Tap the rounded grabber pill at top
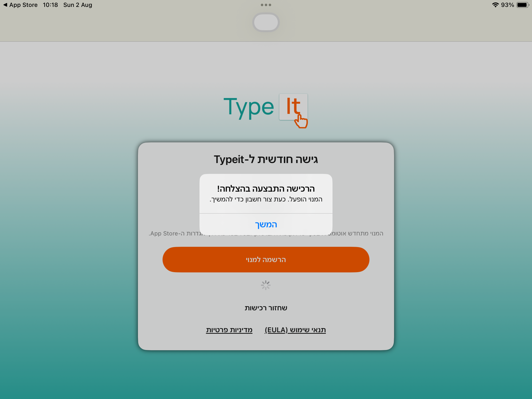The image size is (532, 399). tap(266, 22)
